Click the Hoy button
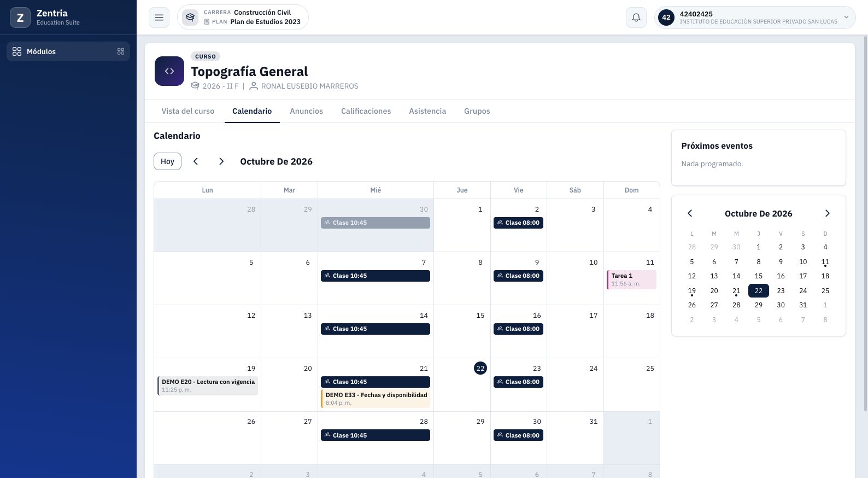The height and width of the screenshot is (478, 868). click(167, 161)
